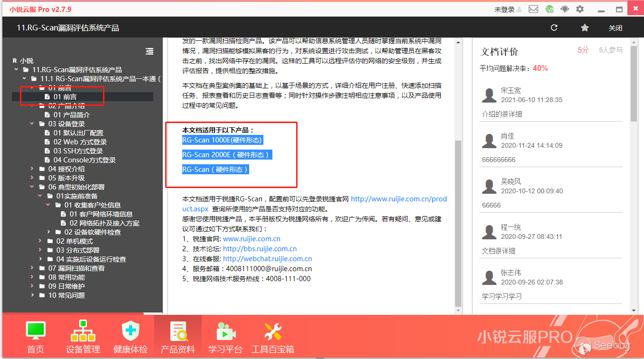Open the webchat.ruijie.com.cn online service link

pos(267,259)
